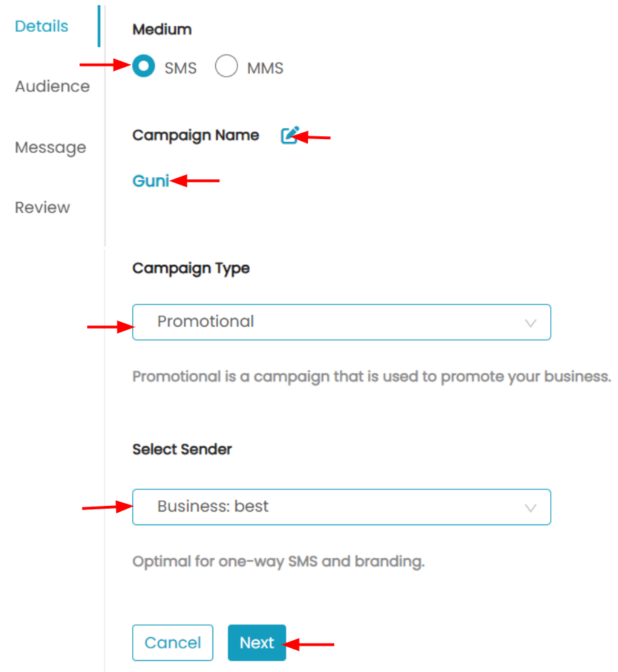Choose the MMS label under Medium
The height and width of the screenshot is (672, 618).
[265, 68]
